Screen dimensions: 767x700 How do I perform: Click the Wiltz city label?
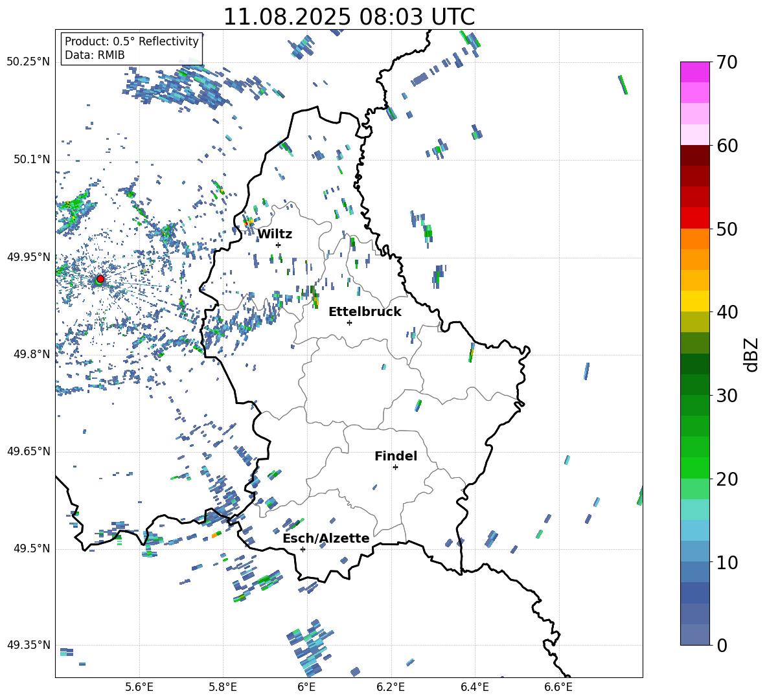275,234
